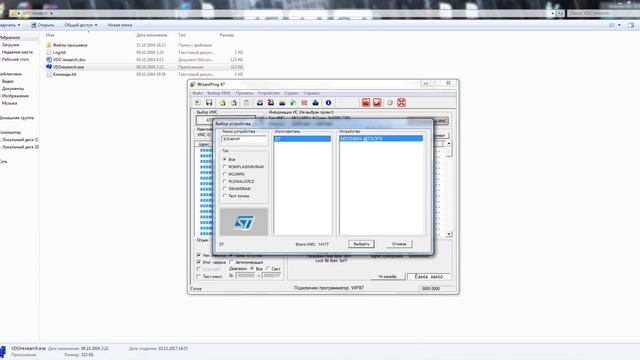Open Домашняя группа in the Explorer sidebar
Image resolution: width=640 pixels, height=360 pixels.
click(x=16, y=118)
